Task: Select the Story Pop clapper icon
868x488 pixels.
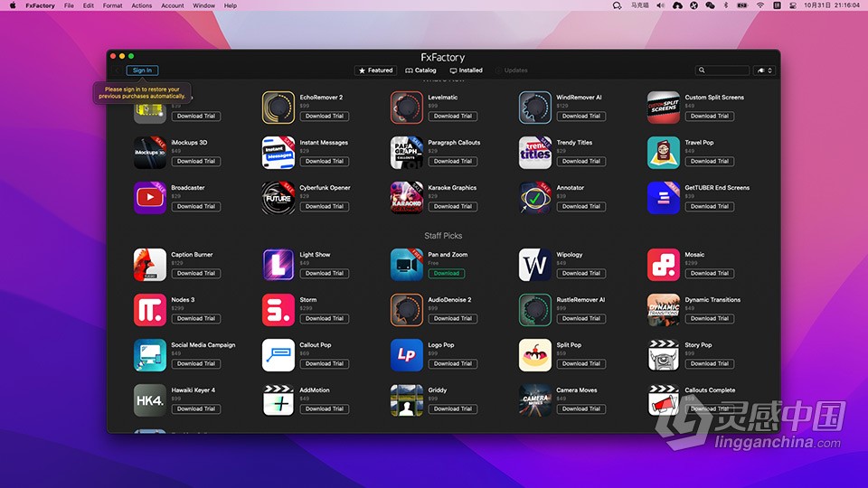Action: point(663,355)
